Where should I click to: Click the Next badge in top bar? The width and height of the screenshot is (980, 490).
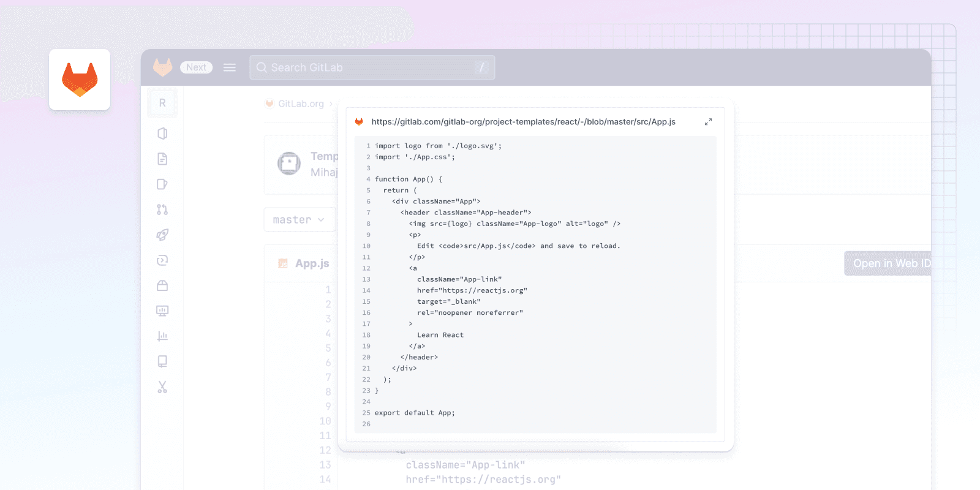click(196, 67)
